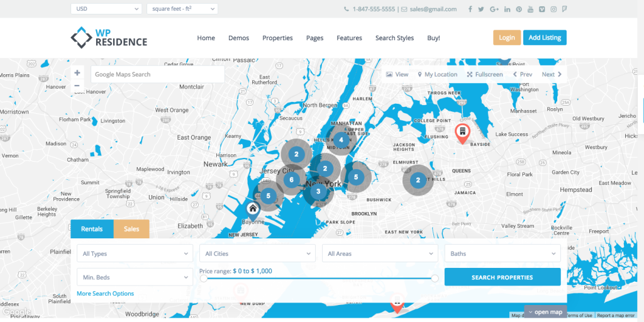Click the WP Residence logo

[109, 38]
